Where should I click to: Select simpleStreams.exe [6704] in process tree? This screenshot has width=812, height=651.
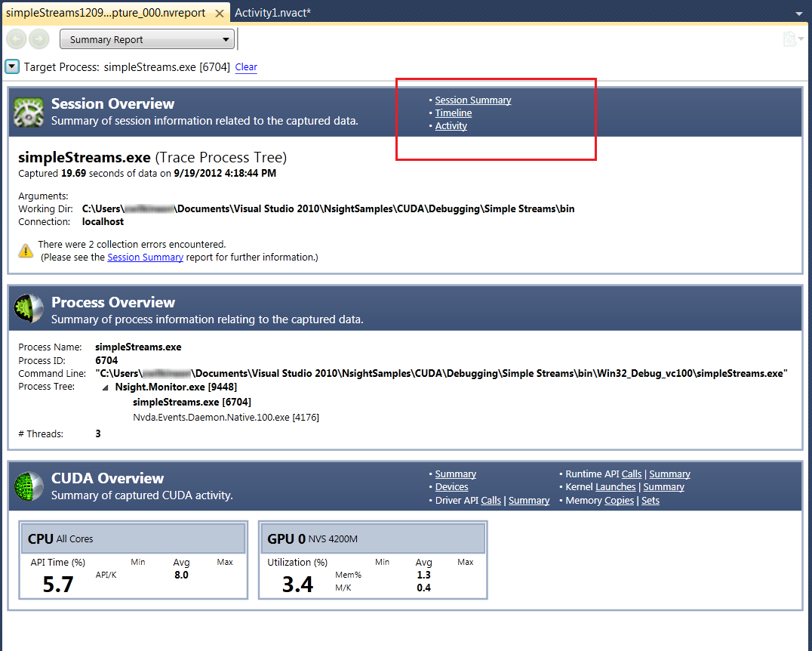[x=192, y=402]
